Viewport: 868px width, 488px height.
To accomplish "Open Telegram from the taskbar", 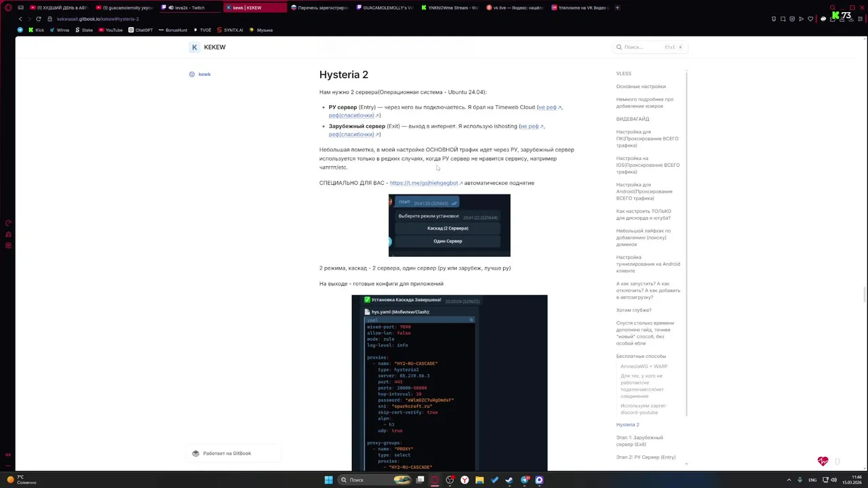I will coord(524,480).
